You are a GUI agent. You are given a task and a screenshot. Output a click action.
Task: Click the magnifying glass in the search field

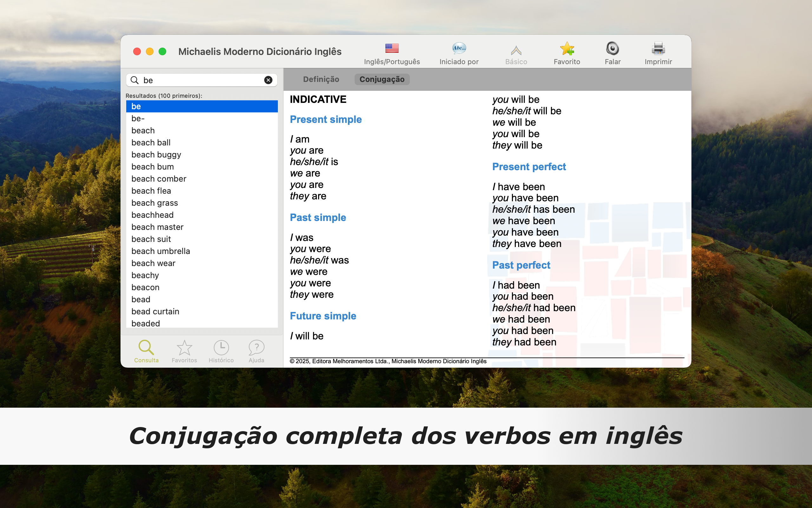point(134,80)
